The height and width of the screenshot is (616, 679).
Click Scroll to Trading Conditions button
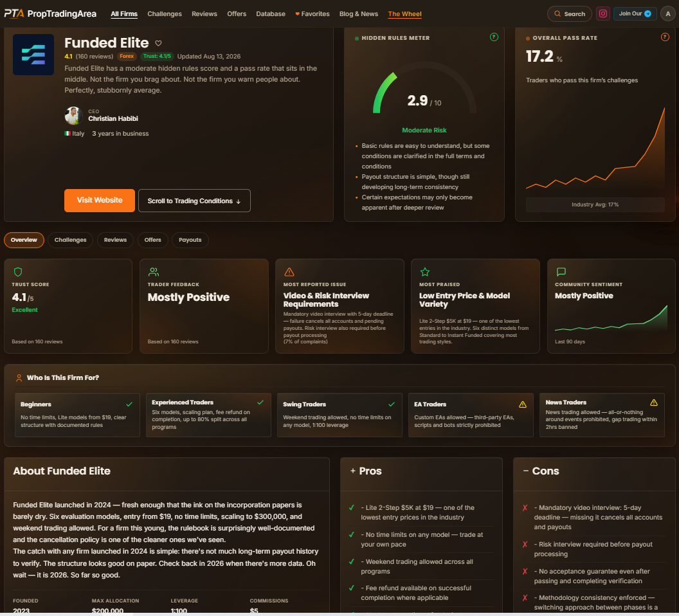click(194, 201)
